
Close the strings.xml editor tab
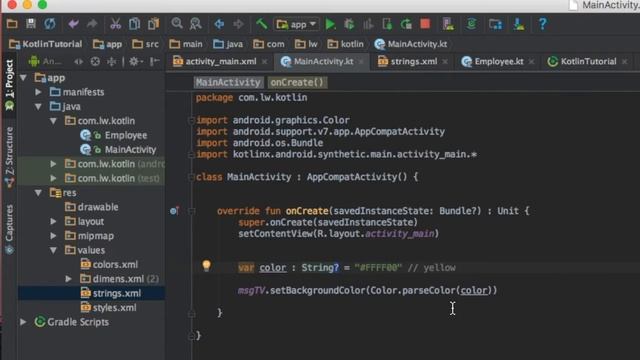click(x=445, y=62)
